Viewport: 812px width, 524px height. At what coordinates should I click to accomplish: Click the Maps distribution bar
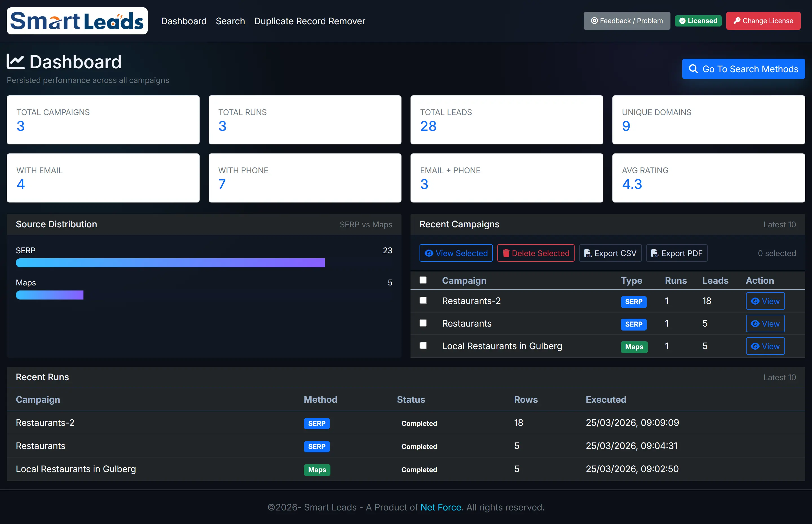(x=49, y=295)
